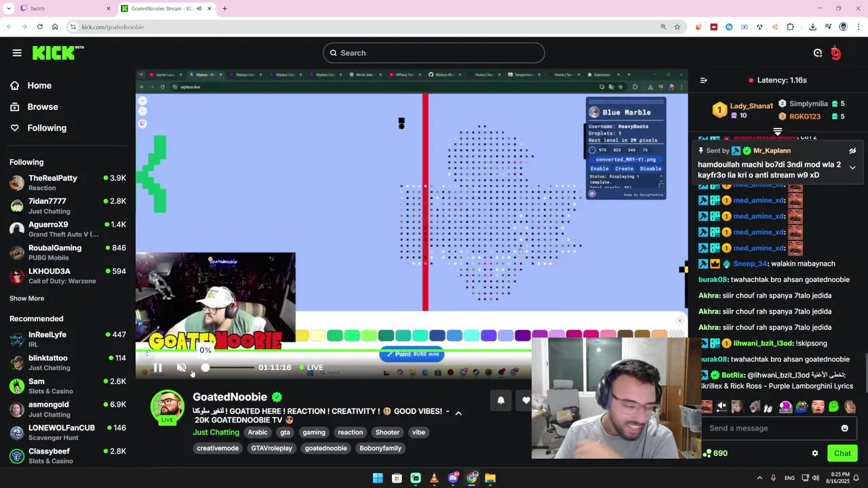
Task: Open Home in the sidebar
Action: click(39, 85)
